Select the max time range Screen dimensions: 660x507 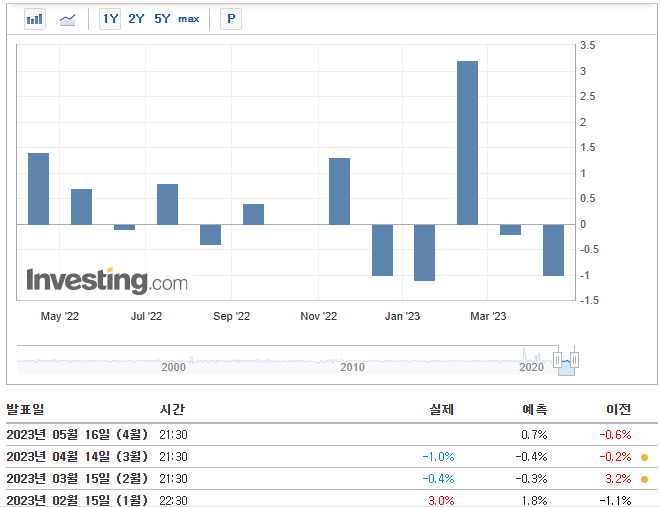click(189, 19)
